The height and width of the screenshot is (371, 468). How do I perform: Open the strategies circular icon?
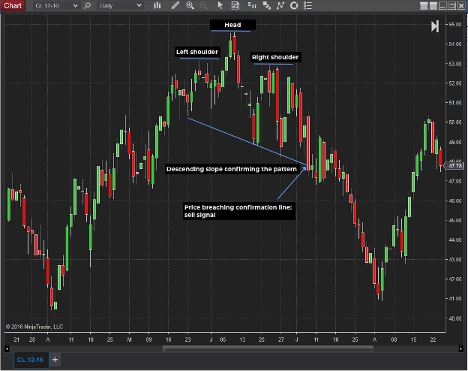pyautogui.click(x=294, y=6)
